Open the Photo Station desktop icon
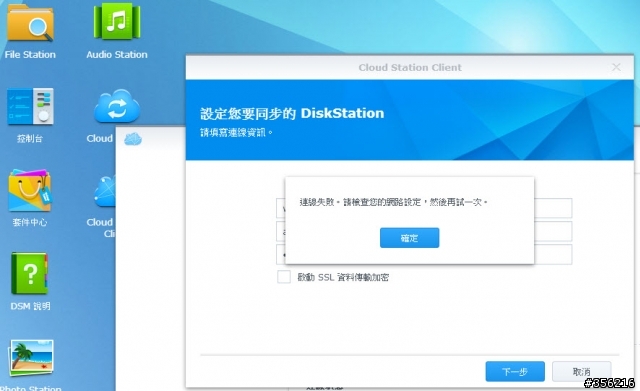Screen dimensions: 640x391 pyautogui.click(x=31, y=358)
